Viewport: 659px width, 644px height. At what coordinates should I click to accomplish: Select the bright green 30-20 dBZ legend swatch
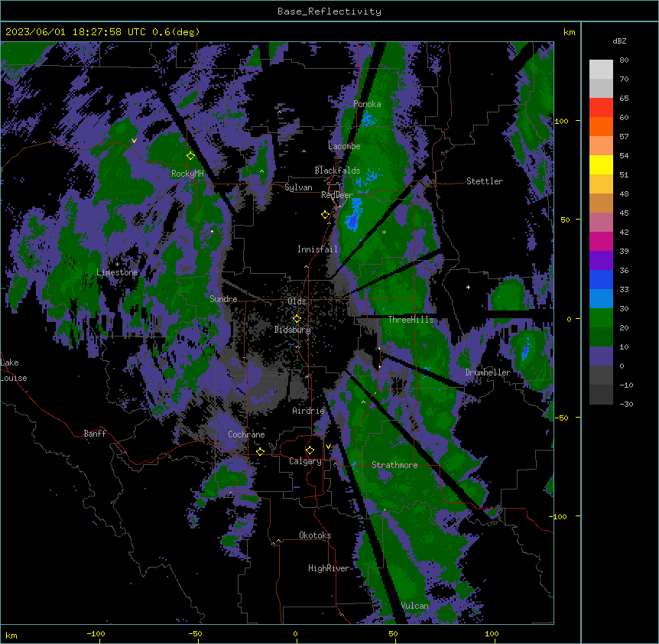(x=601, y=318)
